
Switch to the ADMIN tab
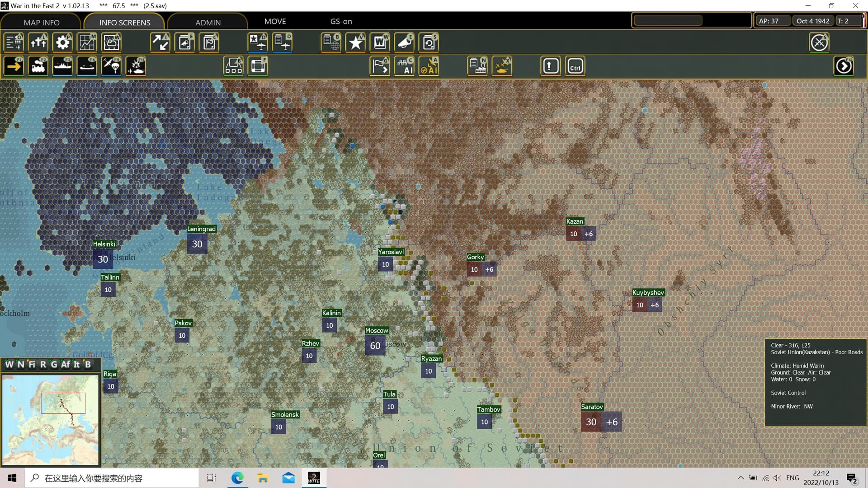tap(208, 22)
